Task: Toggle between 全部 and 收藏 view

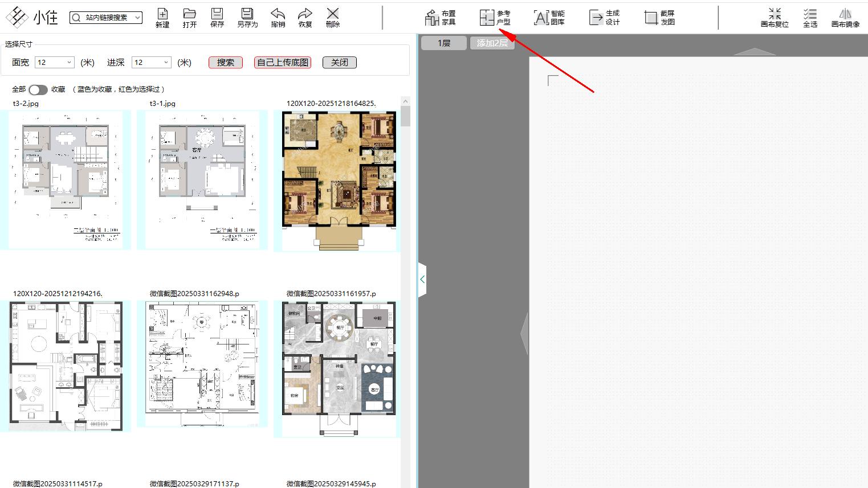Action: (38, 89)
